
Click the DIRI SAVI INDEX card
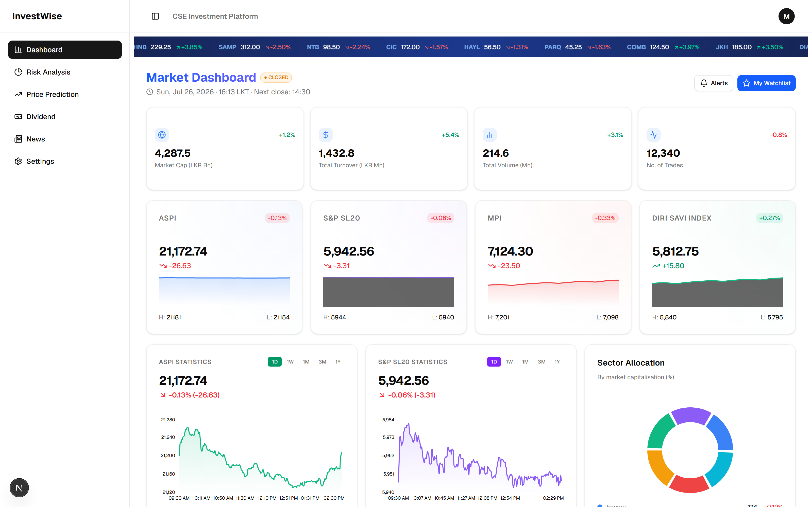tap(717, 267)
